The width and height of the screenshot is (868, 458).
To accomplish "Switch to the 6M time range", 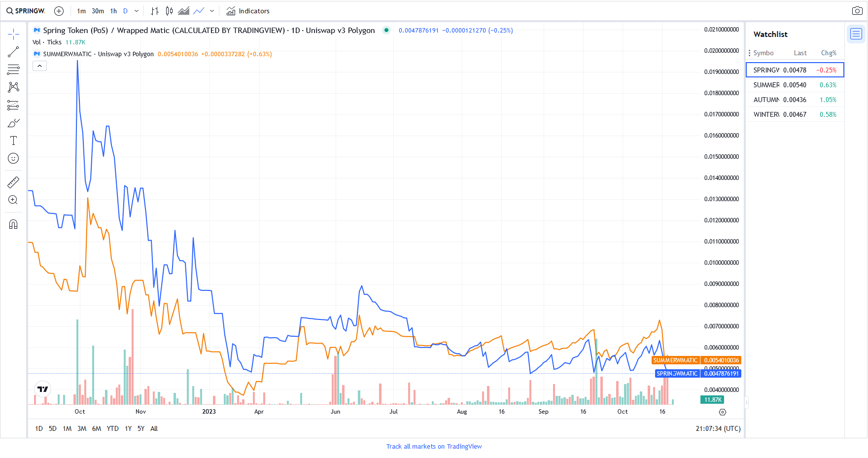I will [x=97, y=428].
